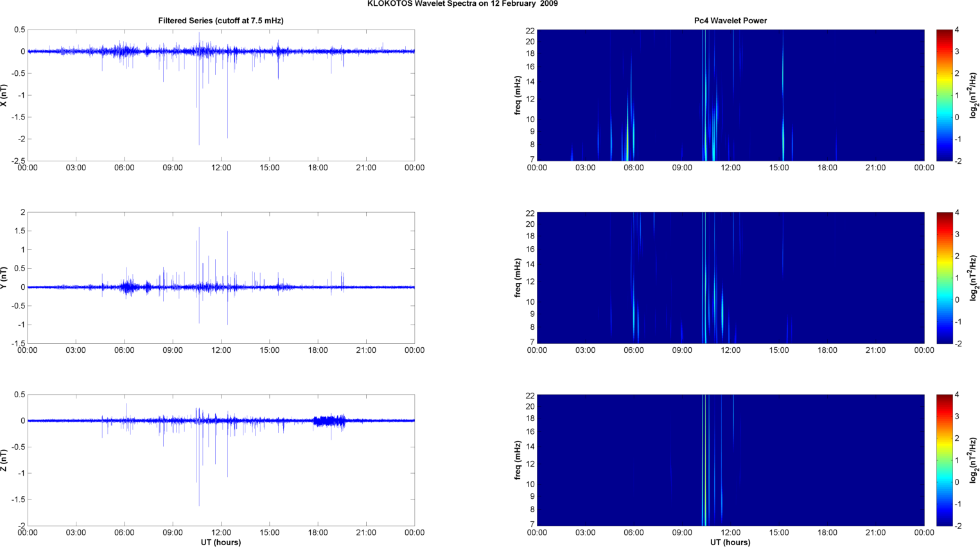The height and width of the screenshot is (547, 980).
Task: Click the log2(nT²/Hz) label beside top colorbar
Action: (974, 95)
